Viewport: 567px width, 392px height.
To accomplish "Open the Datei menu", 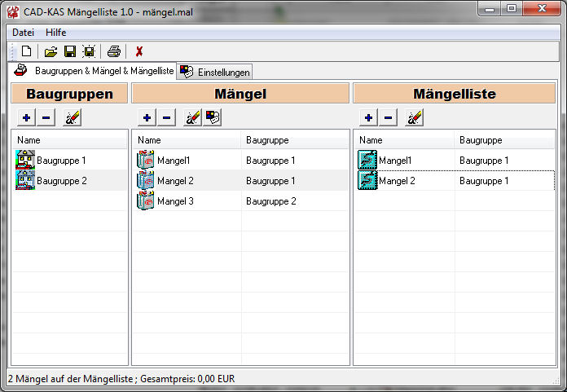I will pyautogui.click(x=23, y=32).
